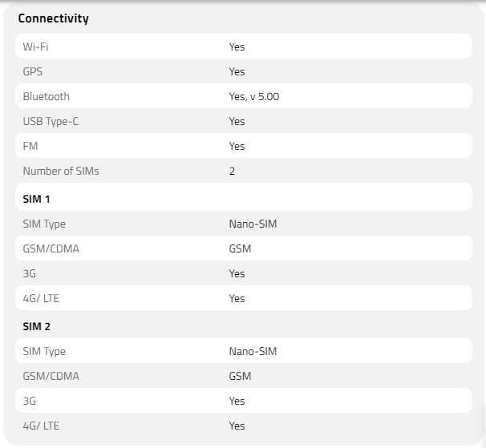486x448 pixels.
Task: Click the SIM 1 subheading
Action: 37,197
